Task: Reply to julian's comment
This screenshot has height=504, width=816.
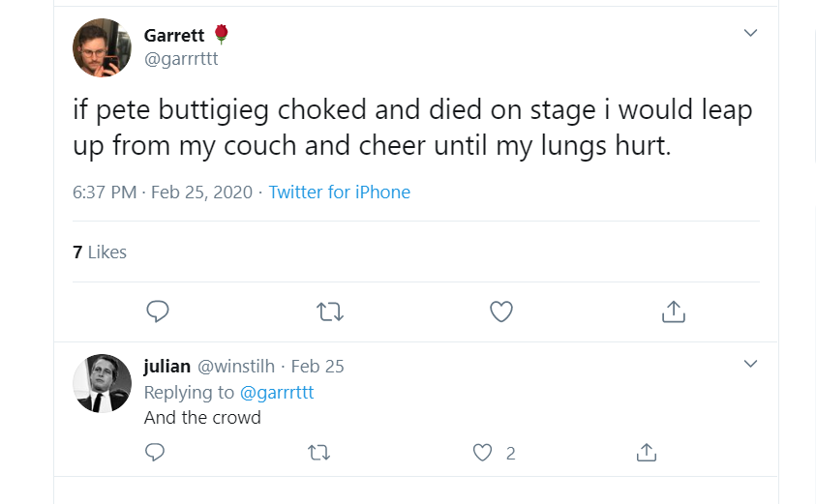Action: pos(155,452)
